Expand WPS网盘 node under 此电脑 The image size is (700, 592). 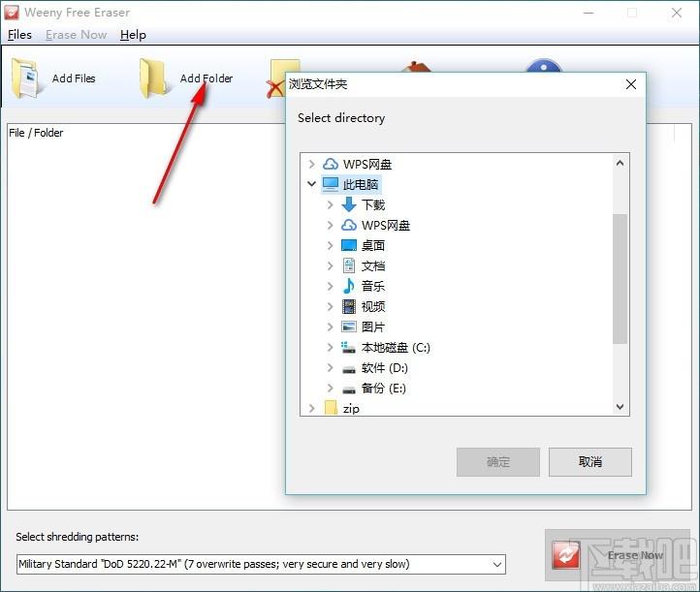pyautogui.click(x=330, y=226)
